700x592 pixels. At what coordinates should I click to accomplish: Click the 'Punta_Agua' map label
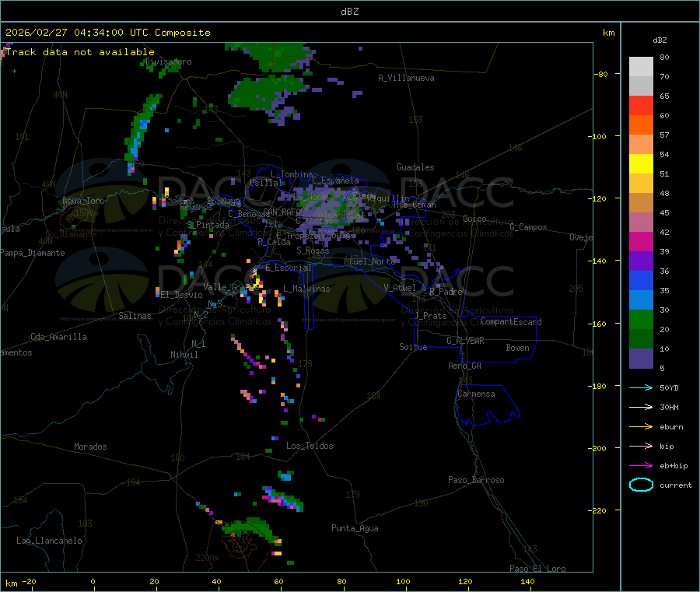pyautogui.click(x=355, y=528)
